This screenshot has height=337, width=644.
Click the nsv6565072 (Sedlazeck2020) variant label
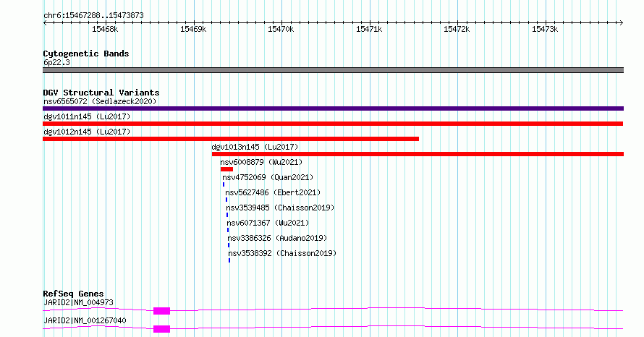[x=100, y=101]
